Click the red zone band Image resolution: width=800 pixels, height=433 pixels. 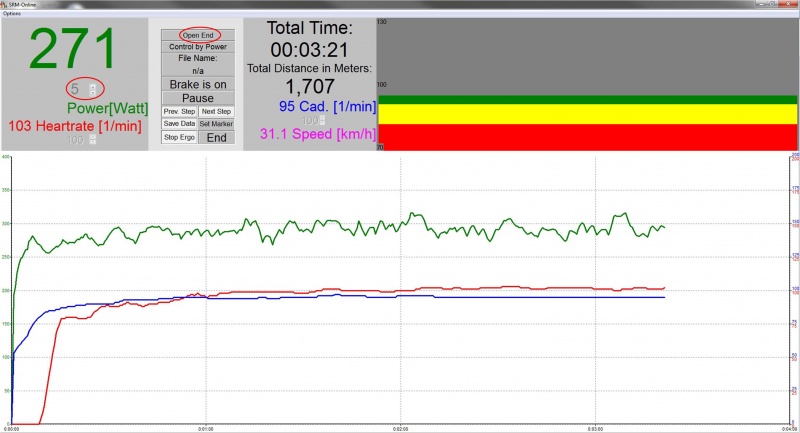587,137
